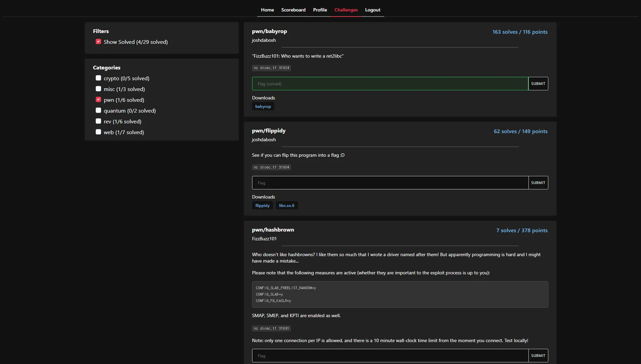641x364 pixels.
Task: Download the flippidy binary
Action: 262,206
